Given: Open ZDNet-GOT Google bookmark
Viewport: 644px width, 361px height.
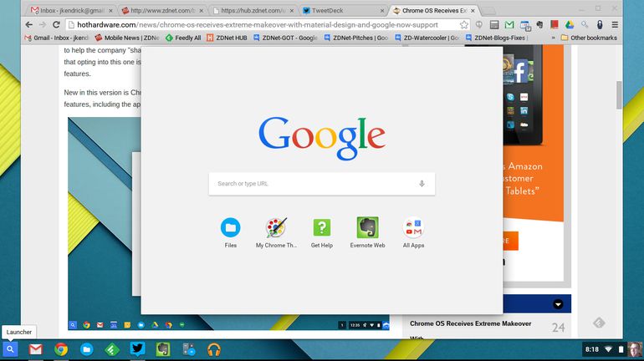Looking at the screenshot, I should tap(285, 38).
